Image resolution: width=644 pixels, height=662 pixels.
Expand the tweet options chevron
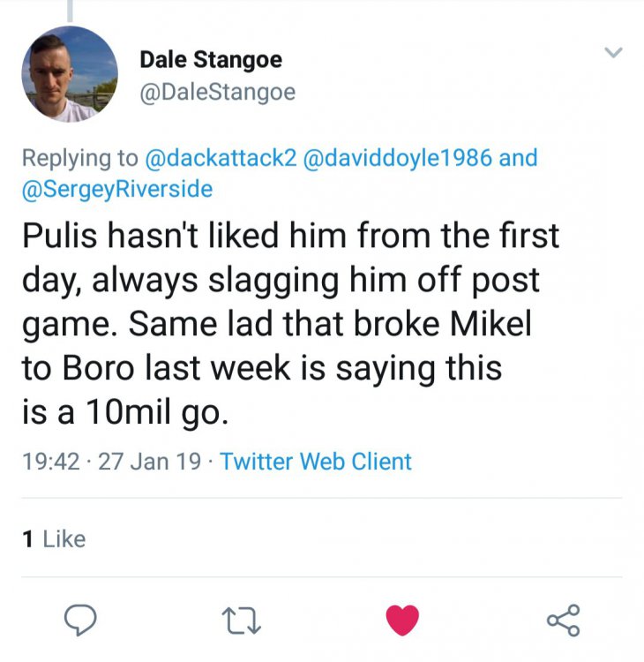click(x=612, y=55)
